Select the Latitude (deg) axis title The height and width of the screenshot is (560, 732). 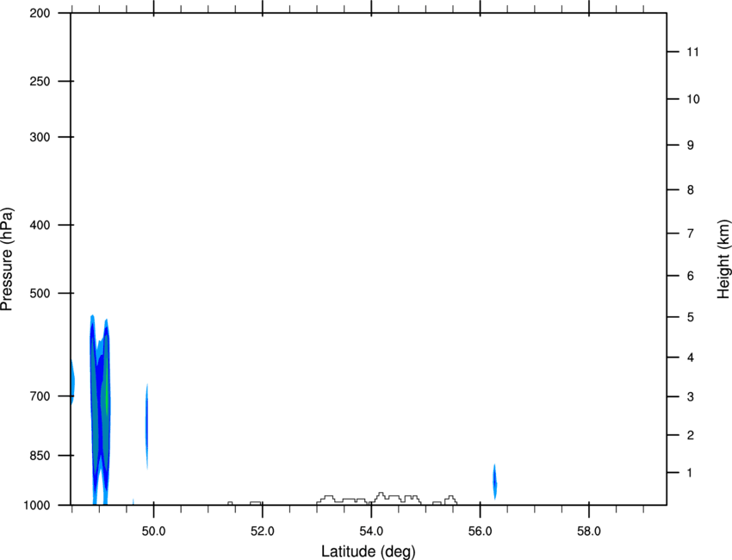coord(369,551)
